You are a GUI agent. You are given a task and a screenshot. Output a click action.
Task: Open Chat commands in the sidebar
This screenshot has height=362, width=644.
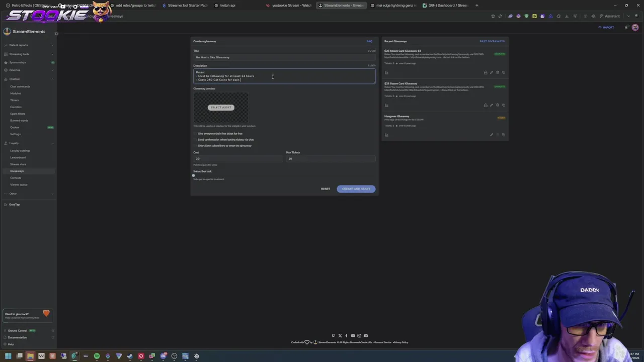tap(20, 86)
